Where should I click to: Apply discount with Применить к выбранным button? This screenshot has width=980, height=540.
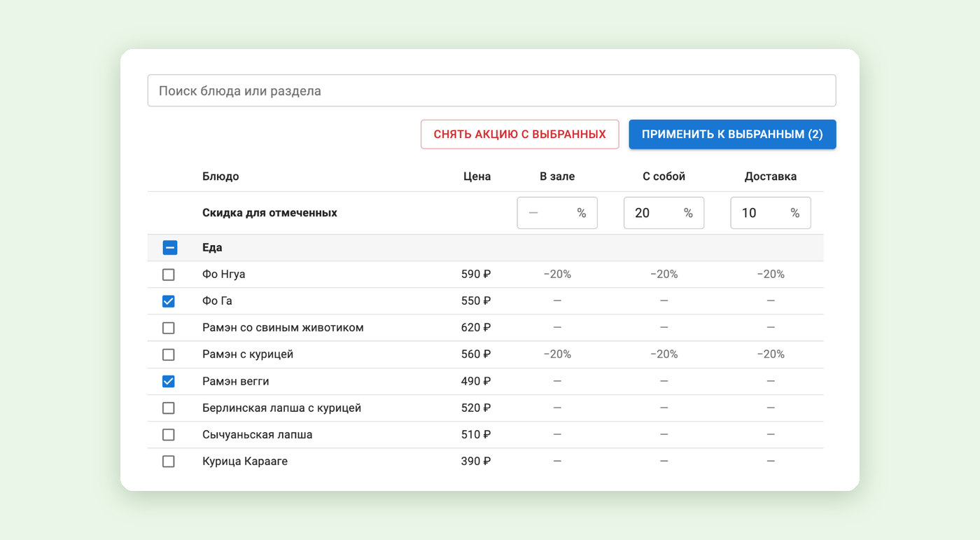click(x=732, y=134)
